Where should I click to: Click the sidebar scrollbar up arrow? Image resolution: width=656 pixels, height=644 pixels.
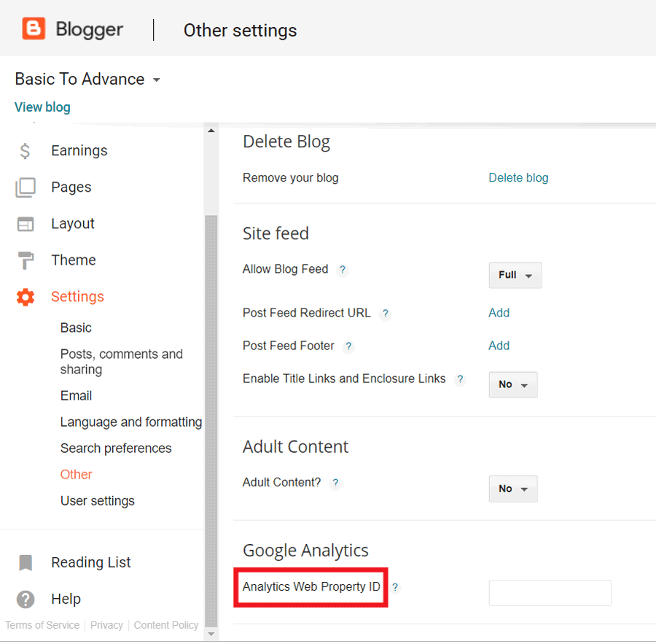point(211,131)
